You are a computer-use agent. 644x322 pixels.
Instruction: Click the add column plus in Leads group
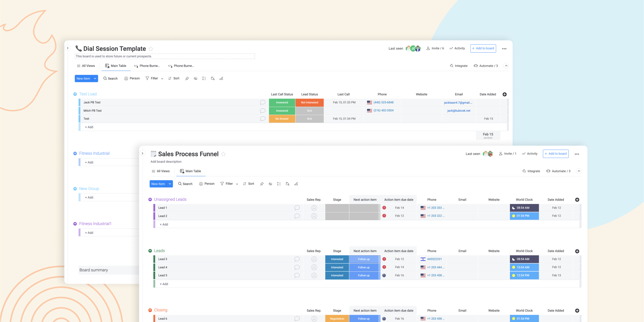tap(577, 251)
